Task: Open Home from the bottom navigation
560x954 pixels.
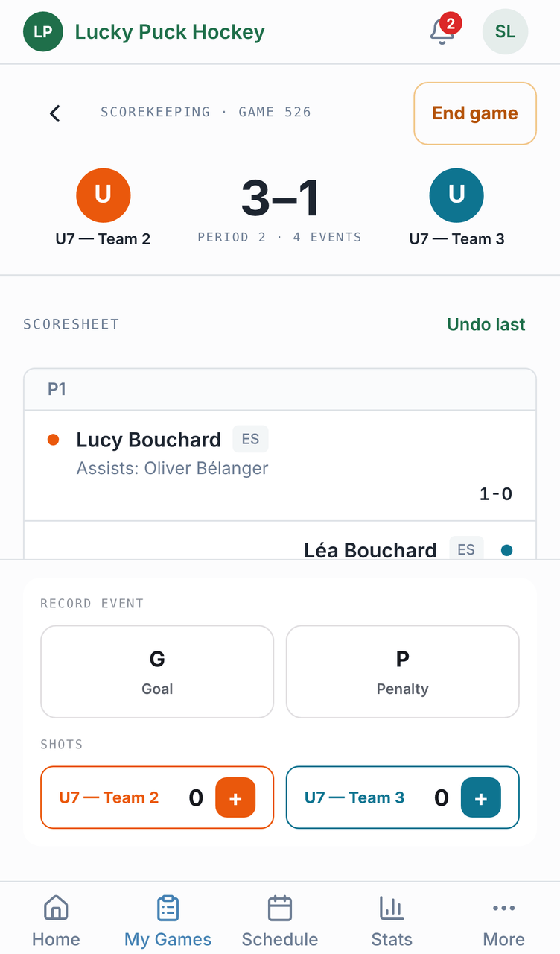Action: point(56,920)
